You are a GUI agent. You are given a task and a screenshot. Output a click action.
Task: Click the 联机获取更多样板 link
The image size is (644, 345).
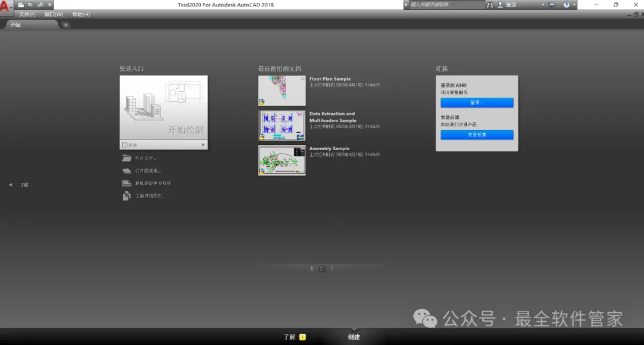(153, 184)
